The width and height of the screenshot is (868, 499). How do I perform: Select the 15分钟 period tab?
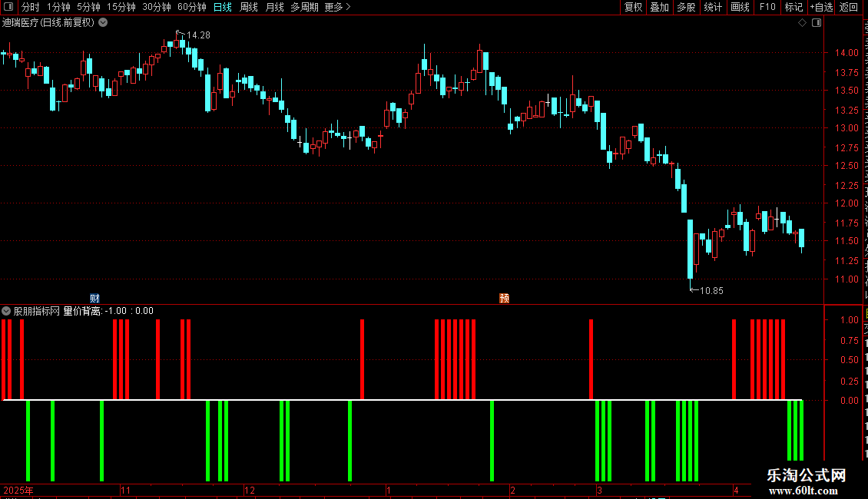pyautogui.click(x=121, y=7)
